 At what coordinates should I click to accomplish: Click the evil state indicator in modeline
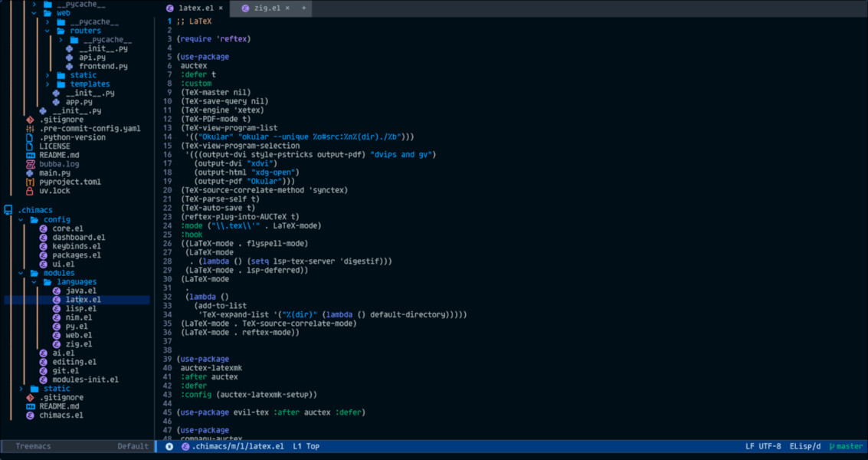click(x=169, y=446)
